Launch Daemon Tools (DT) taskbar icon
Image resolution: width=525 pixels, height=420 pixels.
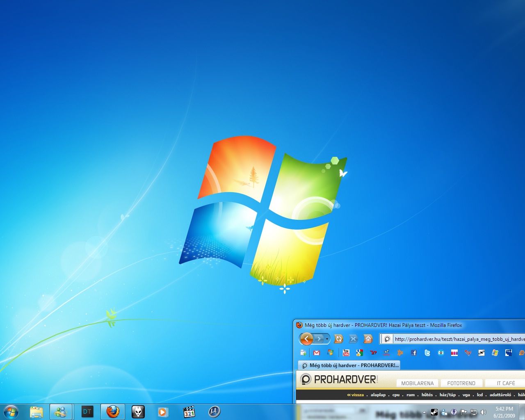(87, 412)
